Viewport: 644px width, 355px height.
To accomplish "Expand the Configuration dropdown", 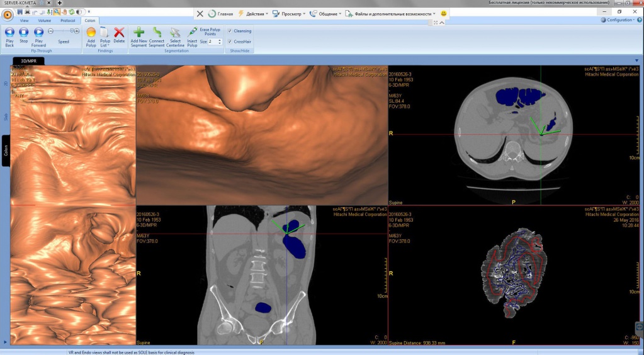I will click(619, 20).
